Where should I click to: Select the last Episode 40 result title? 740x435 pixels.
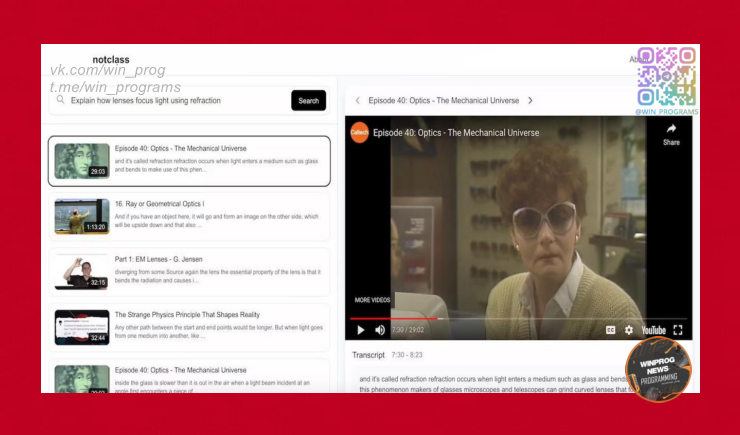coord(180,370)
